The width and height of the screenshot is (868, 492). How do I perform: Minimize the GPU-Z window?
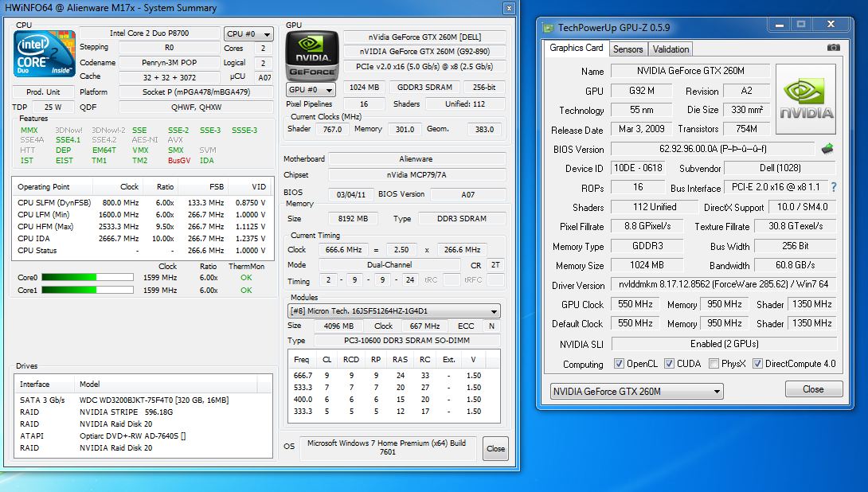click(x=780, y=25)
